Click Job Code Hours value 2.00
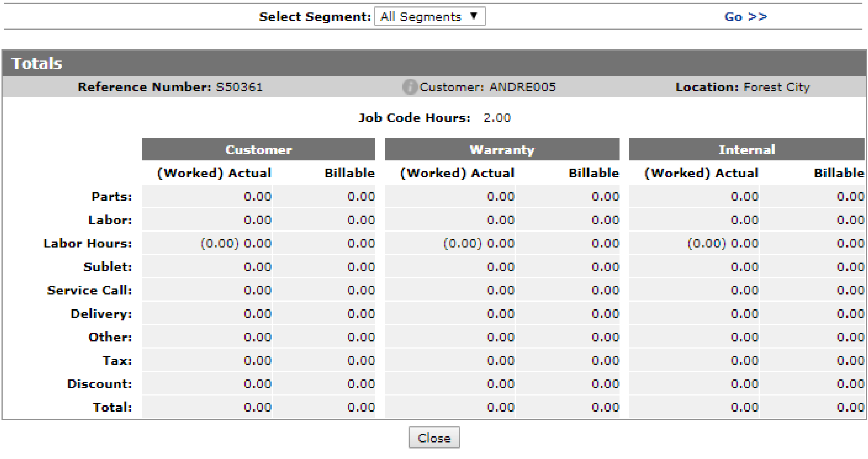This screenshot has width=868, height=459. tap(497, 118)
